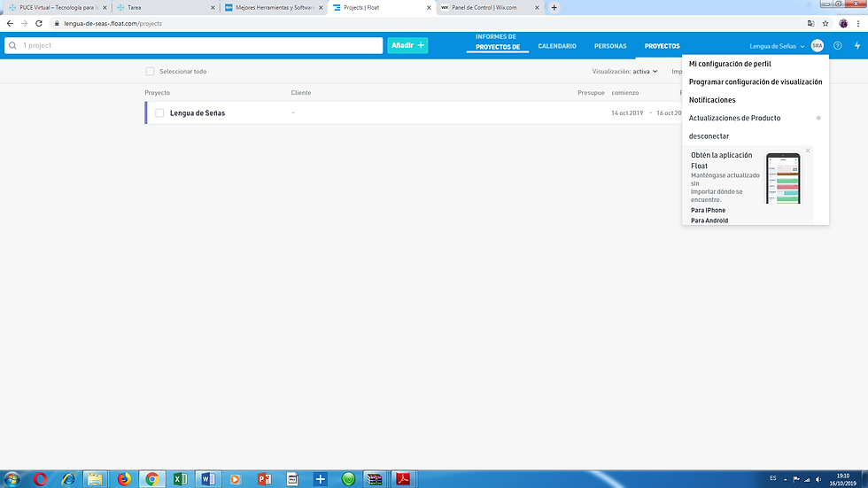Viewport: 868px width, 488px height.
Task: Launch Firefox from the taskbar
Action: pyautogui.click(x=124, y=479)
